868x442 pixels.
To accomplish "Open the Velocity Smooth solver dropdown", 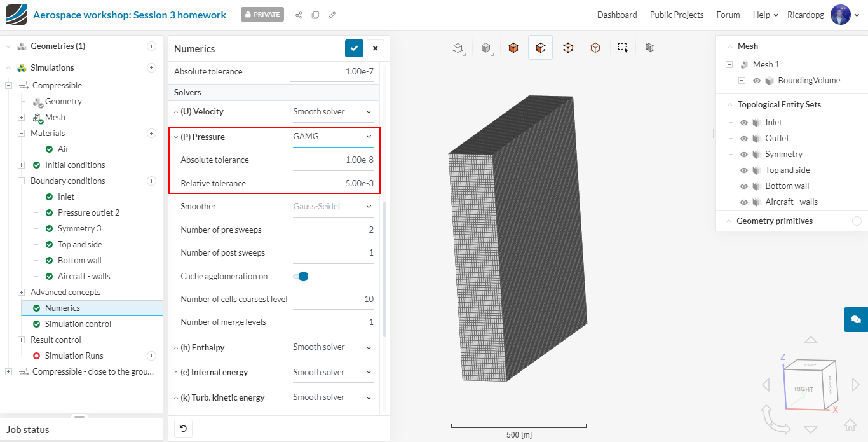I will coord(332,112).
